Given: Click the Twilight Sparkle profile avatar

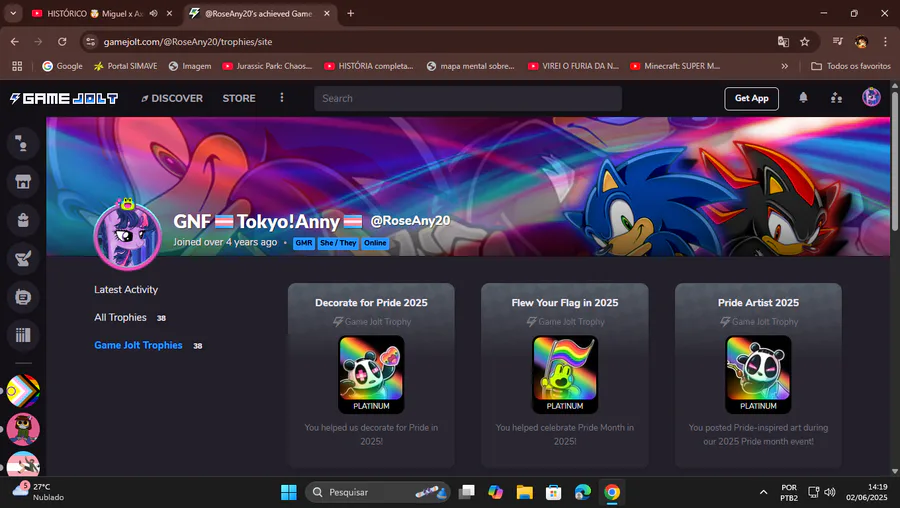Looking at the screenshot, I should pos(127,236).
